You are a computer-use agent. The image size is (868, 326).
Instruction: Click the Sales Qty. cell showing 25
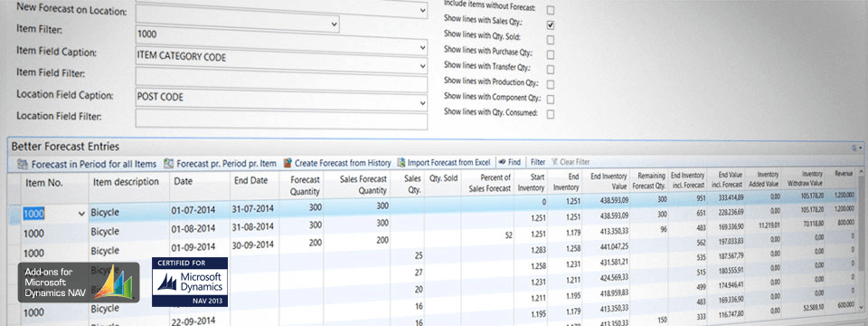click(x=418, y=255)
